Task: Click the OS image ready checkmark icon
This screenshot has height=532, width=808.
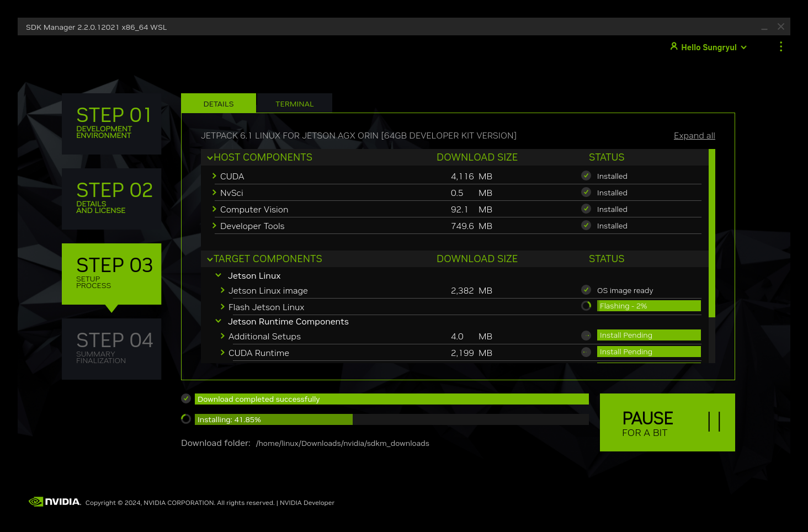Action: click(x=586, y=290)
